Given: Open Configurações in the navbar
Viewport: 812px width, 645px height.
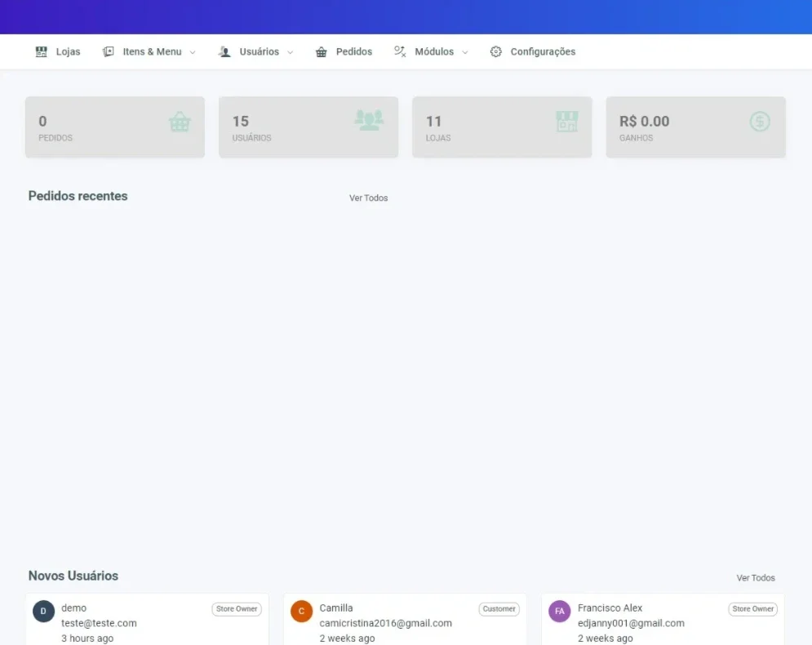Looking at the screenshot, I should point(533,51).
